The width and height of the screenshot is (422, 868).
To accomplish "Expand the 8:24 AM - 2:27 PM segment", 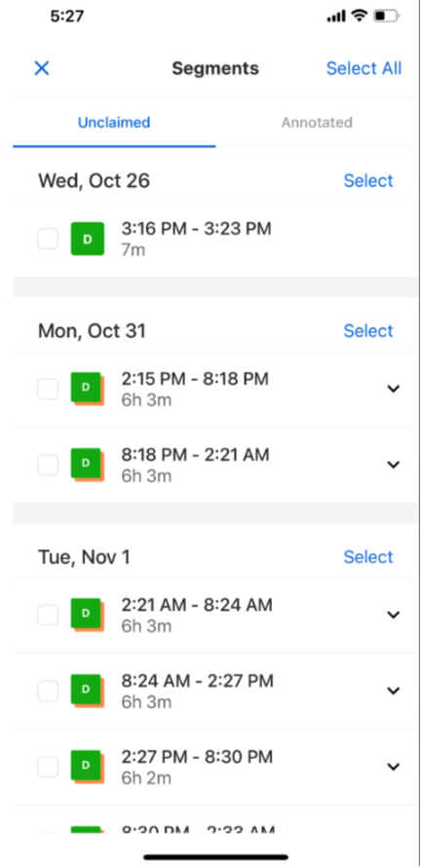I will [x=393, y=691].
